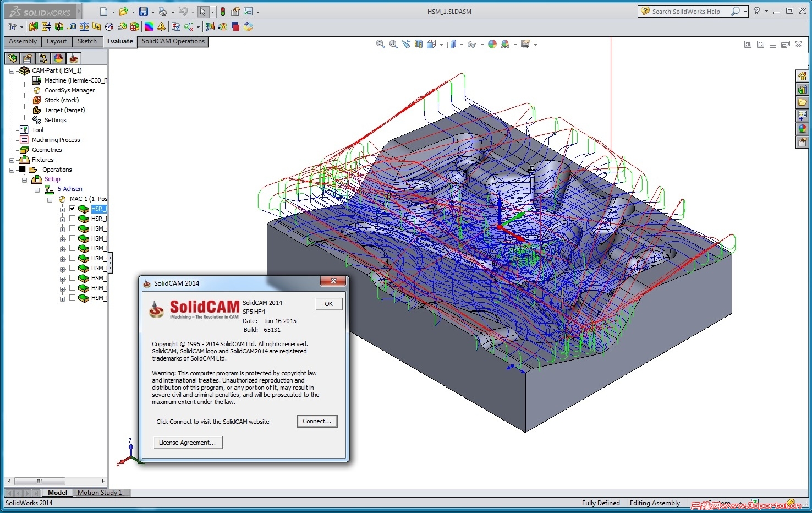812x513 pixels.
Task: Click the Open file folder icon
Action: click(x=123, y=12)
